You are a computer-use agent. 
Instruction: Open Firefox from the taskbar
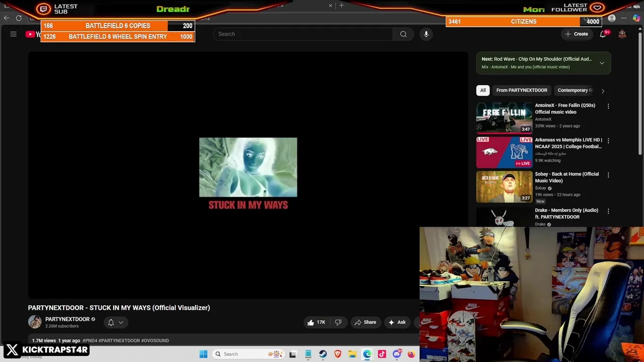click(x=411, y=354)
